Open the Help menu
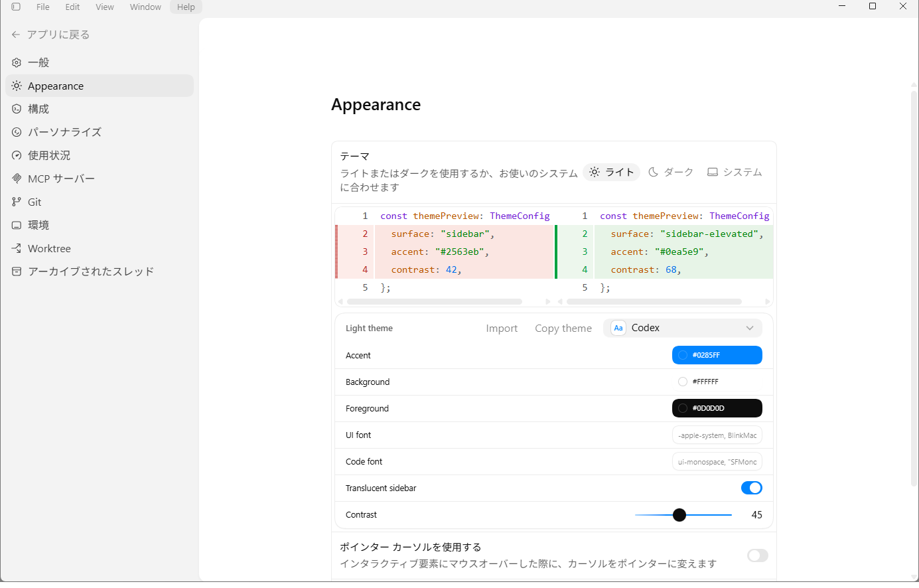The height and width of the screenshot is (588, 919). pos(186,7)
